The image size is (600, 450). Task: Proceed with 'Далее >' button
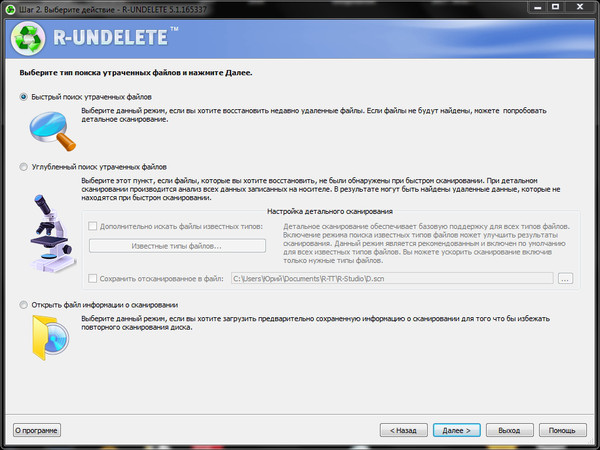(457, 430)
